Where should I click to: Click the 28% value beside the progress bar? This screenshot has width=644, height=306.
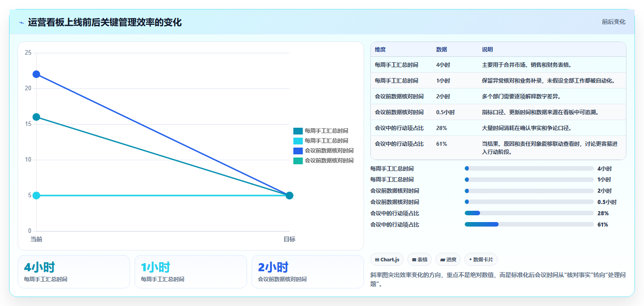tap(603, 213)
